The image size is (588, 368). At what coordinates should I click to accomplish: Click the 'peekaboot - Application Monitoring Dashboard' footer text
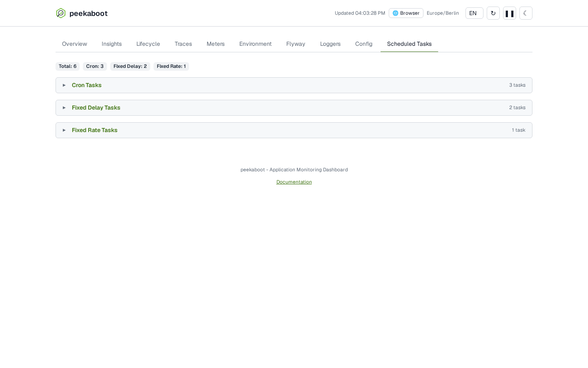tap(294, 170)
